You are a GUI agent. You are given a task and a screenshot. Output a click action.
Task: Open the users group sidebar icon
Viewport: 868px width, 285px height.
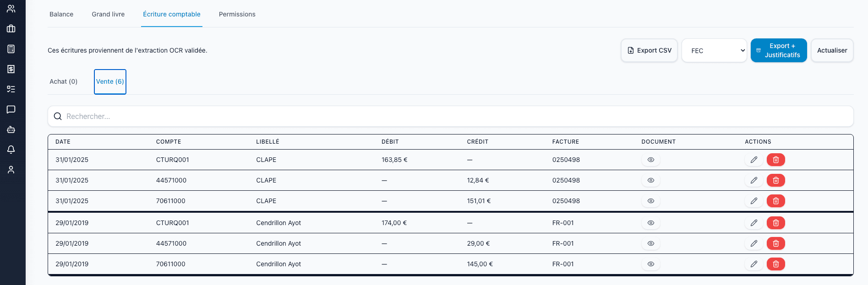(x=11, y=9)
